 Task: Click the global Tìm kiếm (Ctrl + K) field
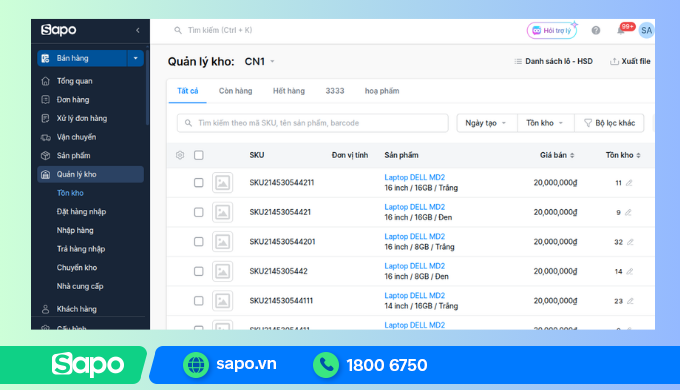pyautogui.click(x=219, y=30)
